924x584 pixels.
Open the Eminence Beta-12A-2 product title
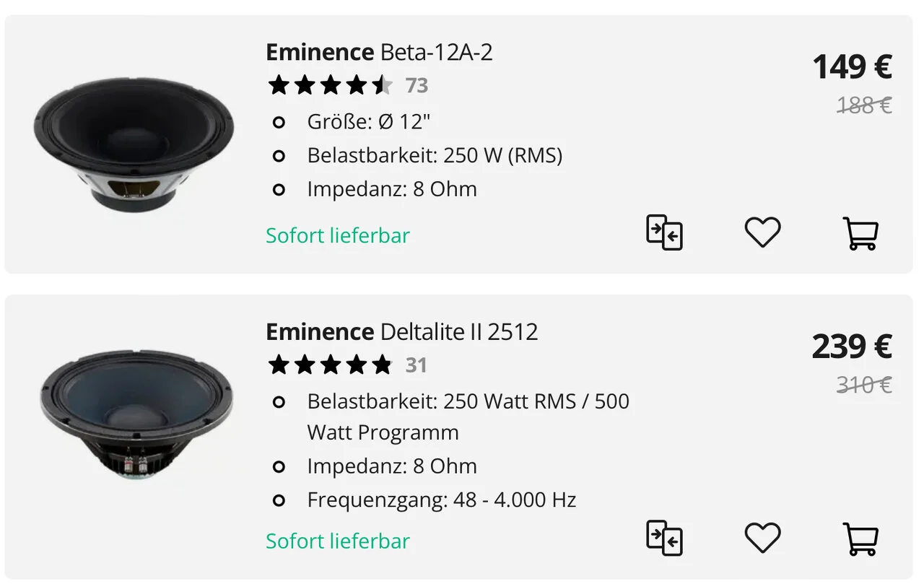[379, 53]
